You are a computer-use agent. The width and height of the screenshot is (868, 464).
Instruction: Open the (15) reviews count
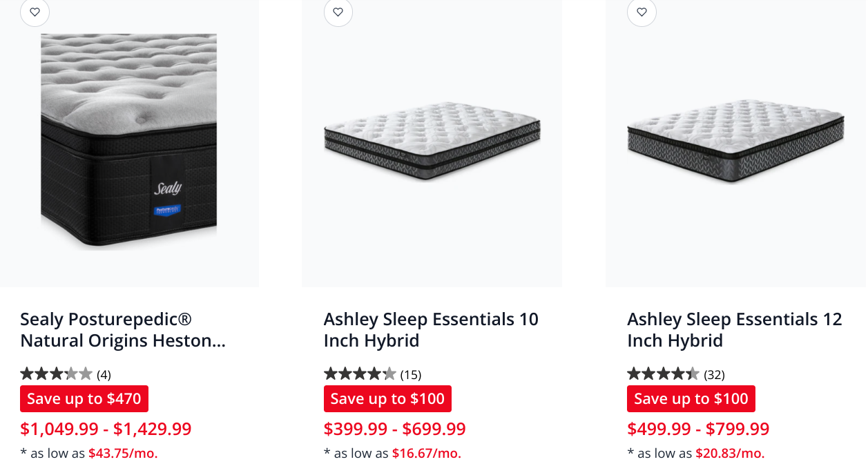[411, 375]
